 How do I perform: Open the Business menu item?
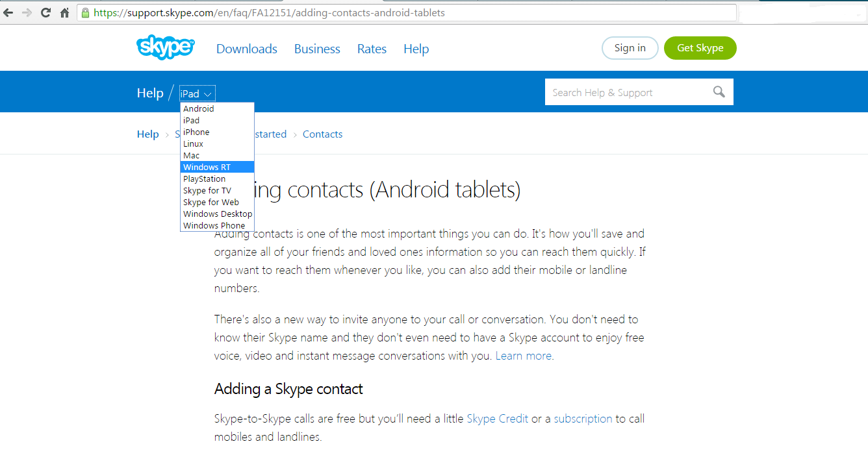coord(317,49)
